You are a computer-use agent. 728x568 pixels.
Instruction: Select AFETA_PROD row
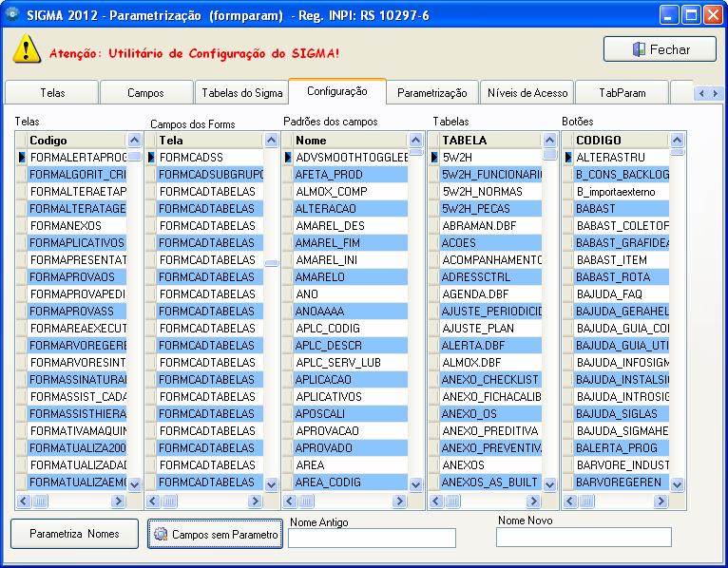pyautogui.click(x=351, y=175)
